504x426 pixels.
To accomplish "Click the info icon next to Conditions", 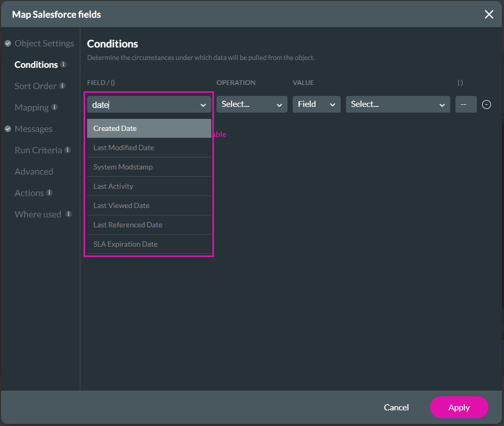I will tap(64, 65).
